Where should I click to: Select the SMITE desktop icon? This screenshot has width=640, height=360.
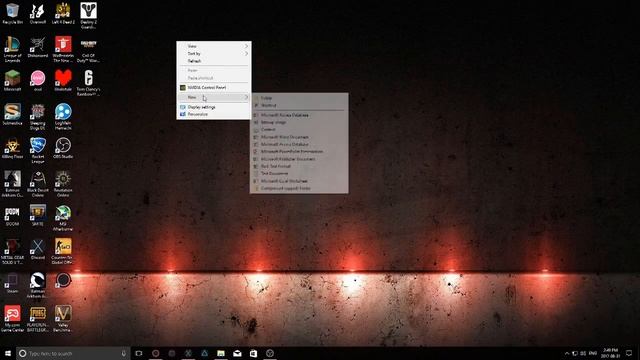pos(38,216)
